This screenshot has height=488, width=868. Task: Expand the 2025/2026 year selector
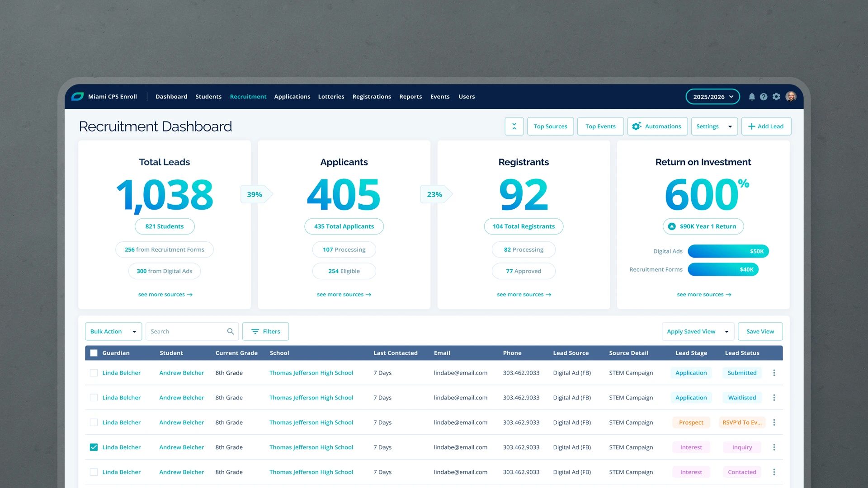tap(712, 97)
